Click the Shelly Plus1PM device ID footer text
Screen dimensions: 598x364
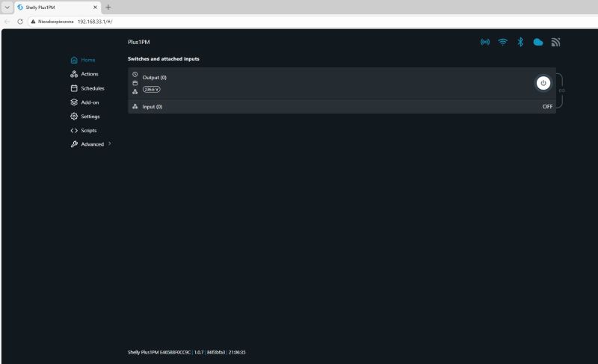tap(159, 352)
